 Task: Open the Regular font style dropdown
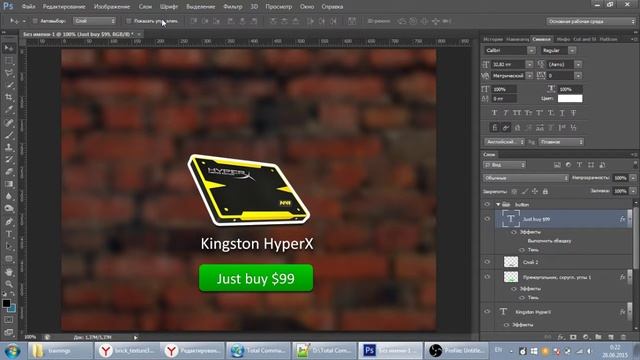tap(572, 50)
